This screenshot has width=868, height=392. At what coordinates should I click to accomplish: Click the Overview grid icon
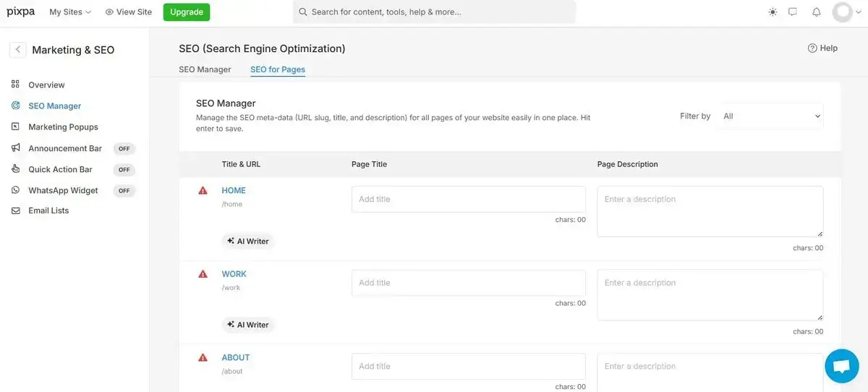click(15, 85)
